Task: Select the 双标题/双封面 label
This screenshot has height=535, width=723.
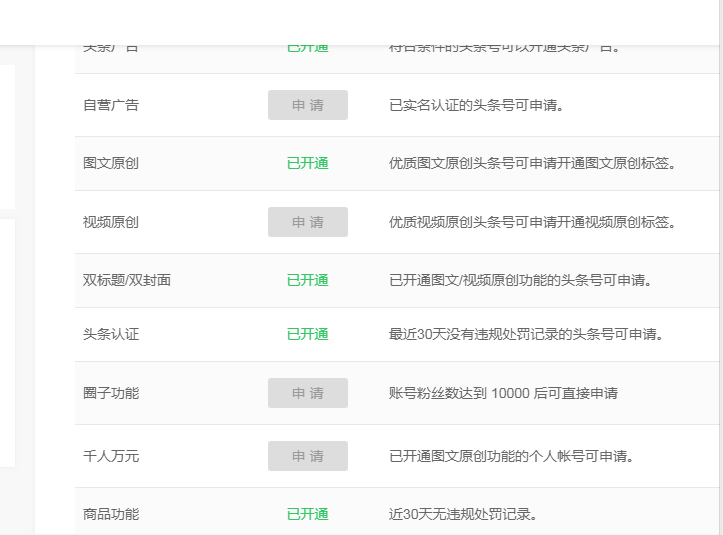Action: click(x=127, y=280)
